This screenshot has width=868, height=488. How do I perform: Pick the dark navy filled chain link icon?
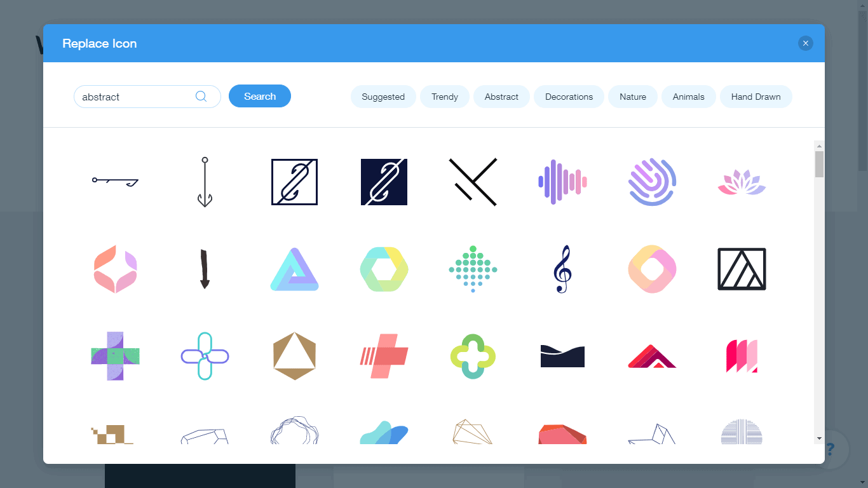(384, 182)
